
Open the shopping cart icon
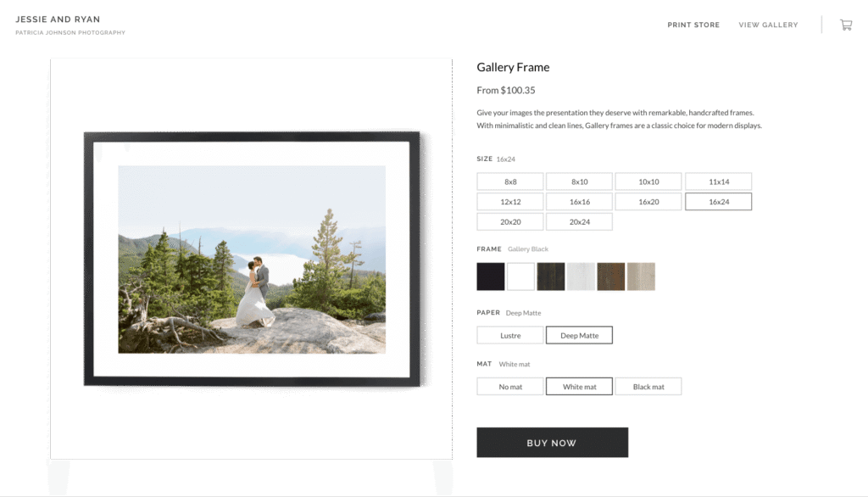846,25
